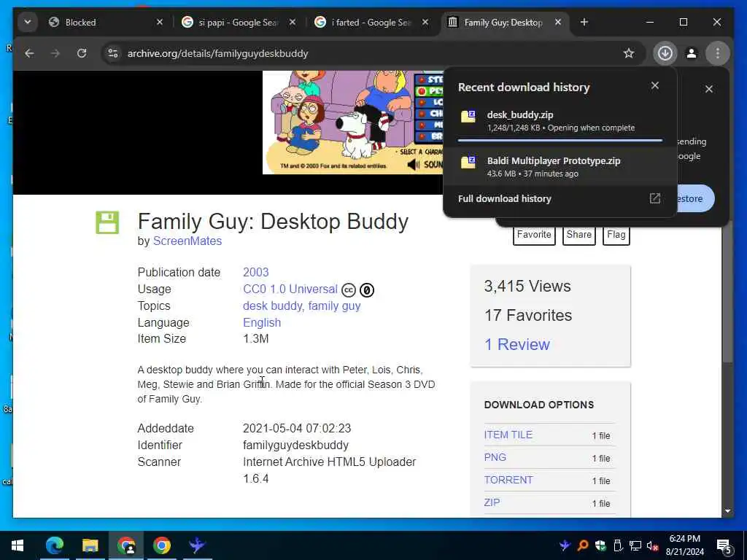This screenshot has height=560, width=747.
Task: Switch to the i farted Google Search tab
Action: coord(372,22)
